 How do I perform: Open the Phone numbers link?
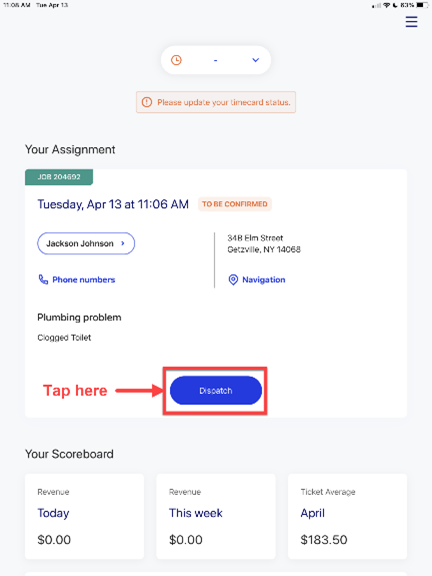[x=84, y=280]
